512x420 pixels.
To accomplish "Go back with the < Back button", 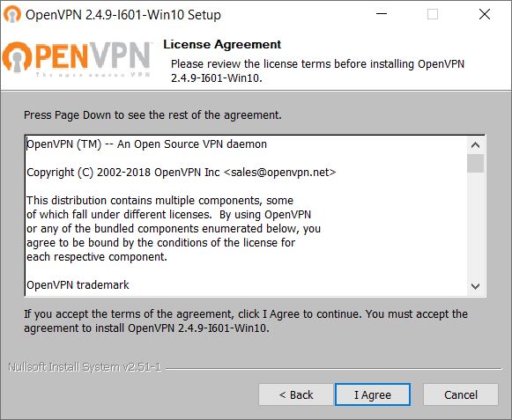I will [x=296, y=394].
